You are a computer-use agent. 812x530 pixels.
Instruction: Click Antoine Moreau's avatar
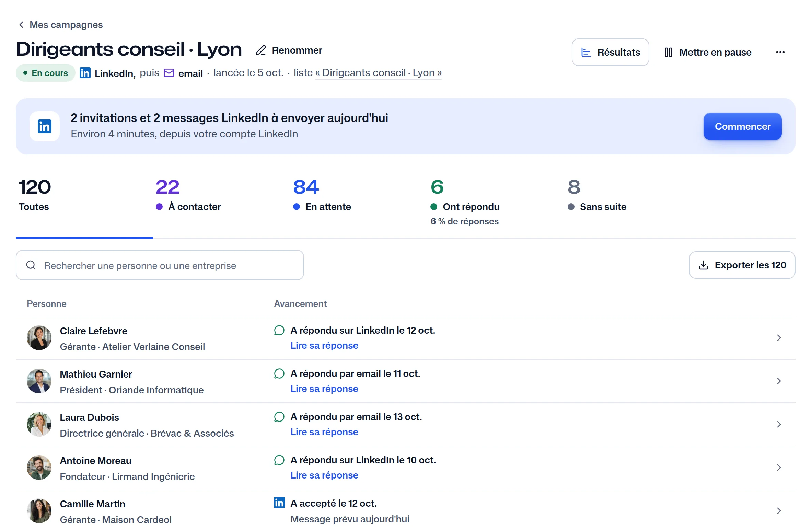click(x=39, y=468)
